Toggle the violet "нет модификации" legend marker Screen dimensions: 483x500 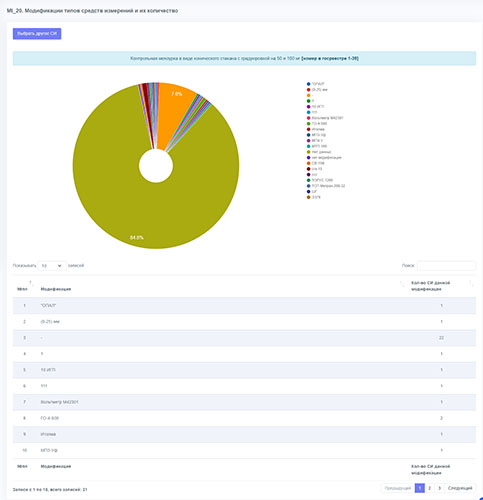309,158
